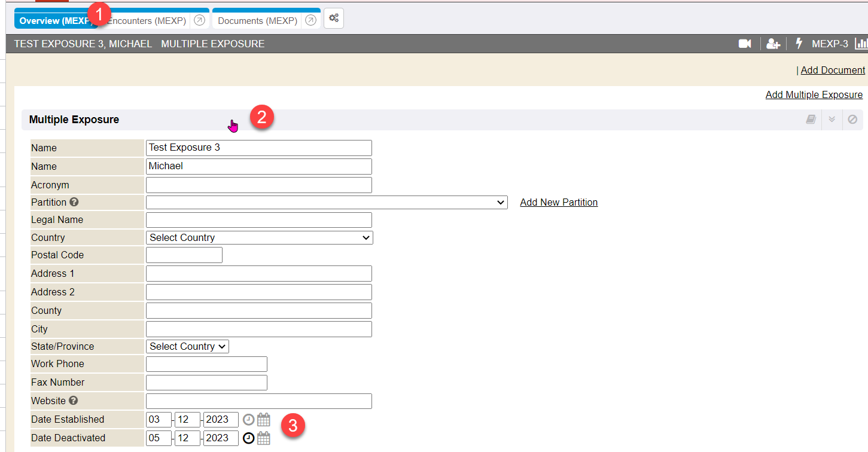Click the video camera icon in header
Screen dimensions: 868x452
[x=745, y=44]
